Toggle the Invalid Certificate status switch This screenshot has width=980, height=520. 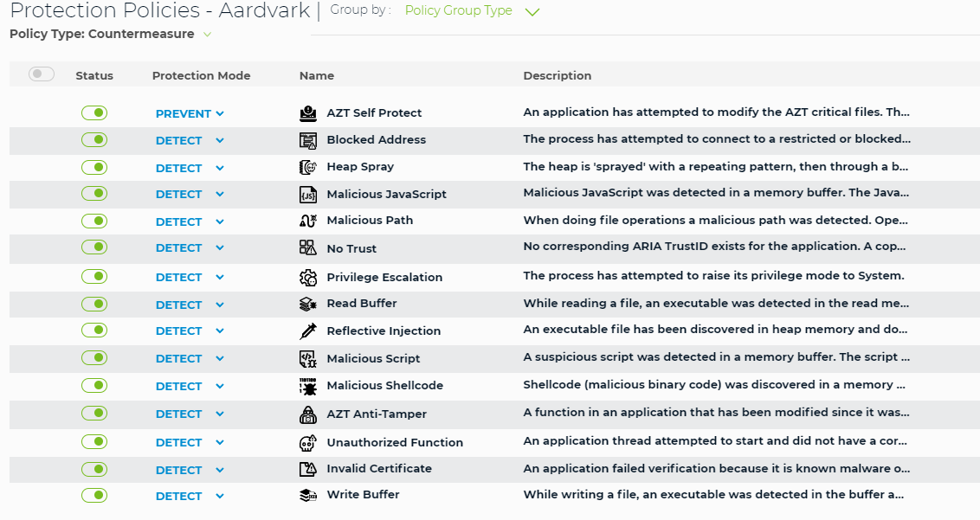[x=94, y=469]
